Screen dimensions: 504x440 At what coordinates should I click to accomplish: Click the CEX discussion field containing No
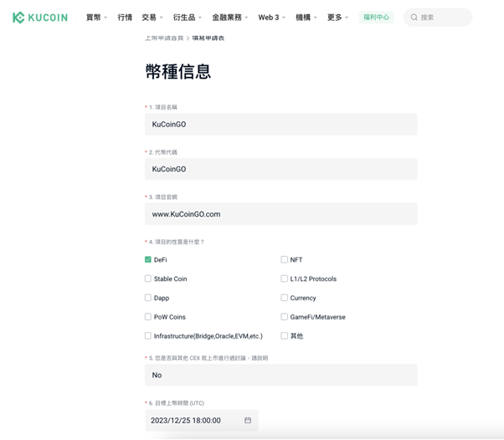281,375
